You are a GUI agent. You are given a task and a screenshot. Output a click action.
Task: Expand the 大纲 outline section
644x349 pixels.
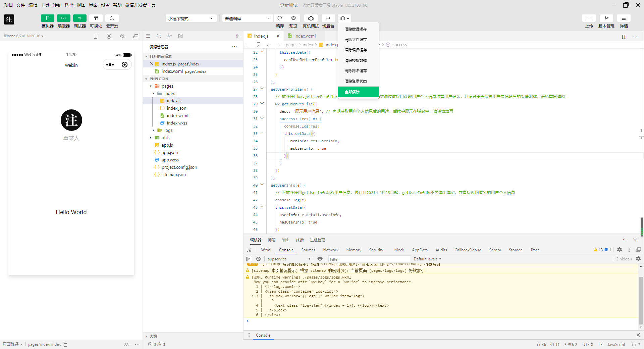tap(146, 336)
